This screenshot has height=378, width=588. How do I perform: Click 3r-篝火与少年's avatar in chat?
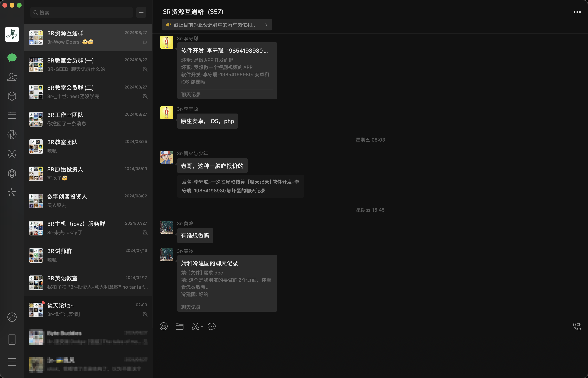coord(167,157)
